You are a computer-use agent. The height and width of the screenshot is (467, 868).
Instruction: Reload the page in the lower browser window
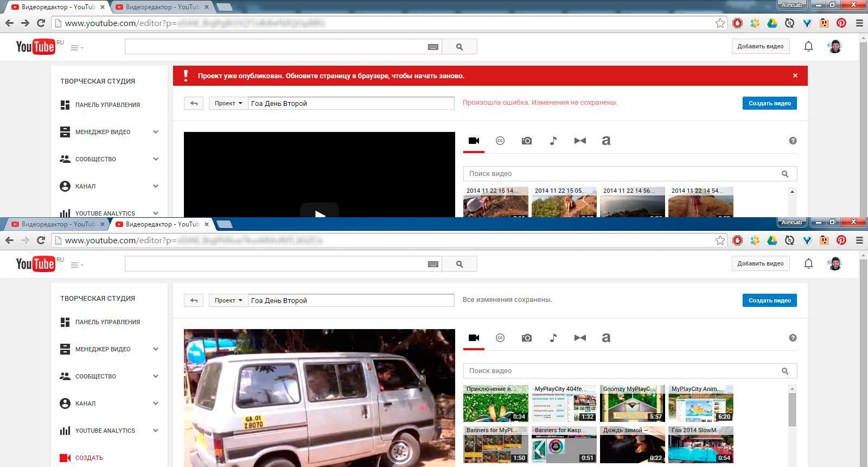pos(41,240)
